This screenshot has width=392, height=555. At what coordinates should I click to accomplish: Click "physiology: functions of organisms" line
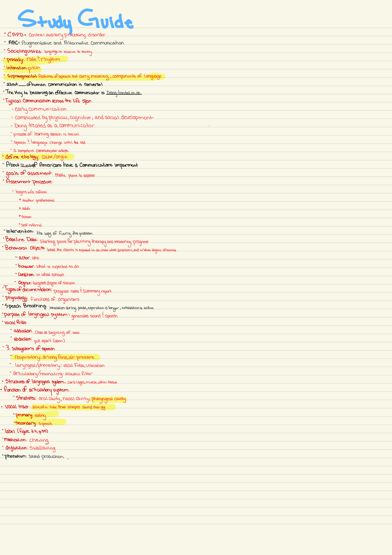[42, 299]
